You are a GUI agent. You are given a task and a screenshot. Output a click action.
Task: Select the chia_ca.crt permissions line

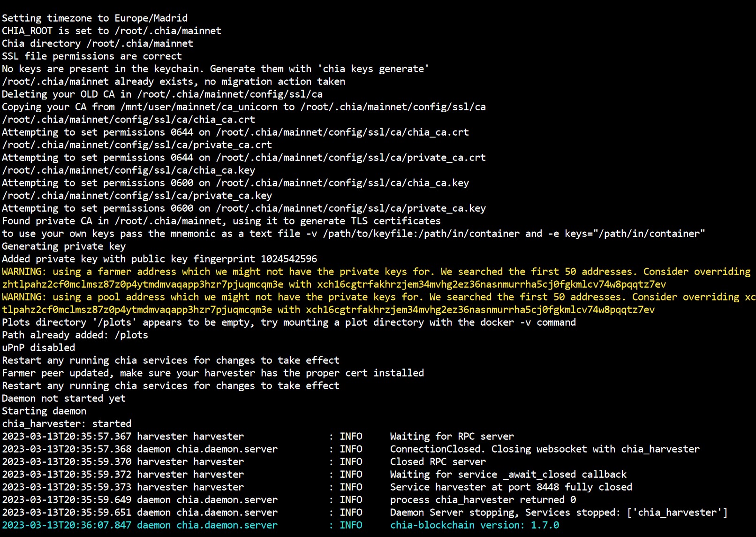pyautogui.click(x=234, y=132)
